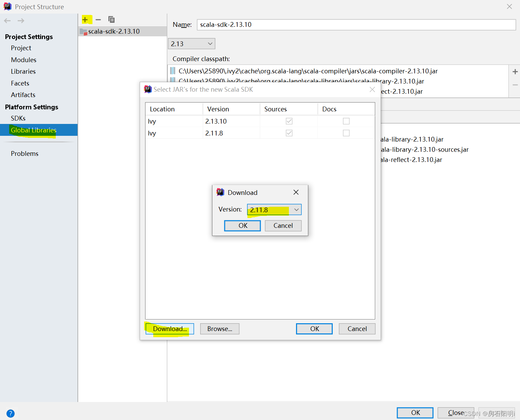Click the Location column header

tap(174, 109)
